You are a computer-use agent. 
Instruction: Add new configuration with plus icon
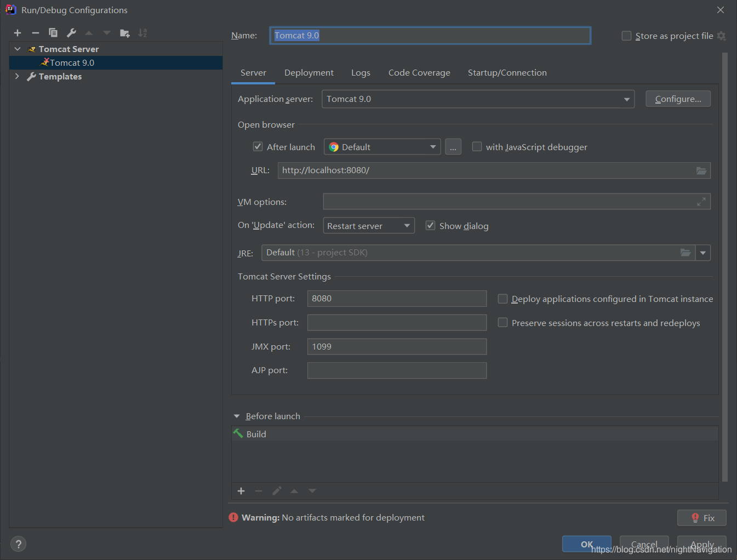click(18, 33)
